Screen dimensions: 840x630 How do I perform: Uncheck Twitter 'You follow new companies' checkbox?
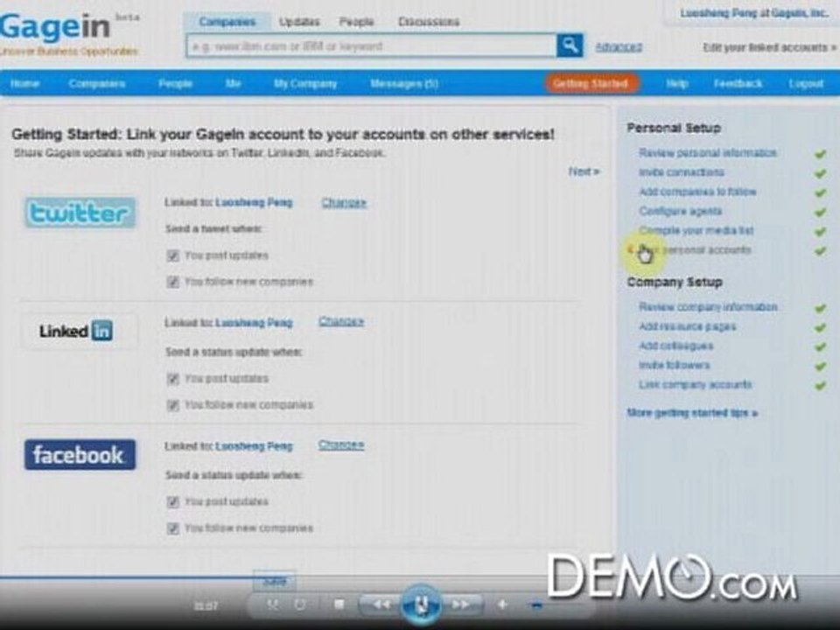click(x=172, y=282)
